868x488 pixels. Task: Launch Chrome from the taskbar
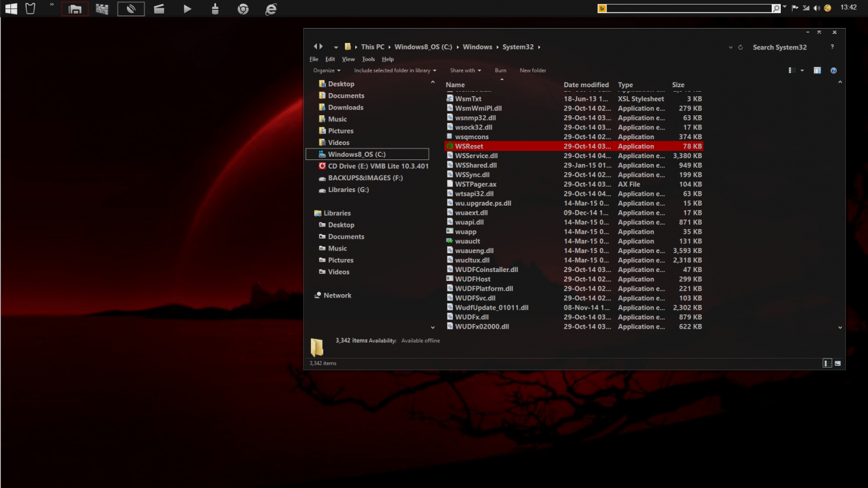tap(243, 9)
